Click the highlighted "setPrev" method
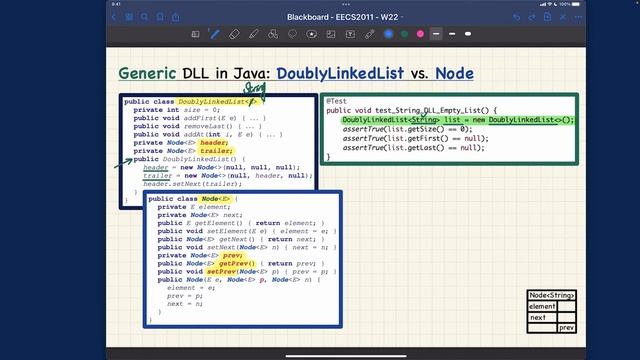The width and height of the screenshot is (640, 360). pyautogui.click(x=221, y=271)
